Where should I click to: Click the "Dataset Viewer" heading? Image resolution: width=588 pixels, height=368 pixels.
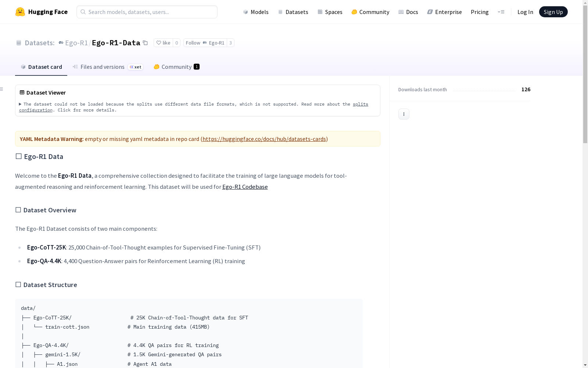46,93
